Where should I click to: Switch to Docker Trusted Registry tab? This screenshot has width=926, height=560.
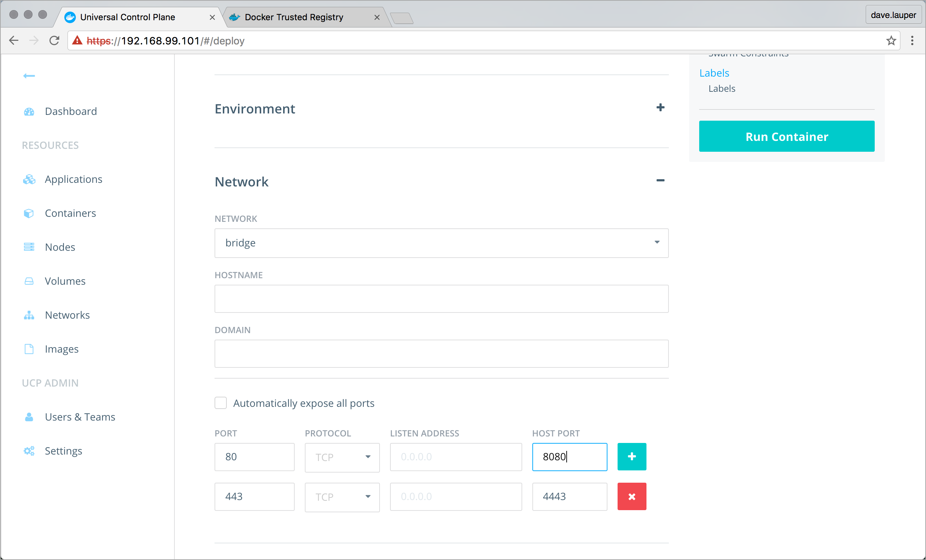[x=294, y=17]
